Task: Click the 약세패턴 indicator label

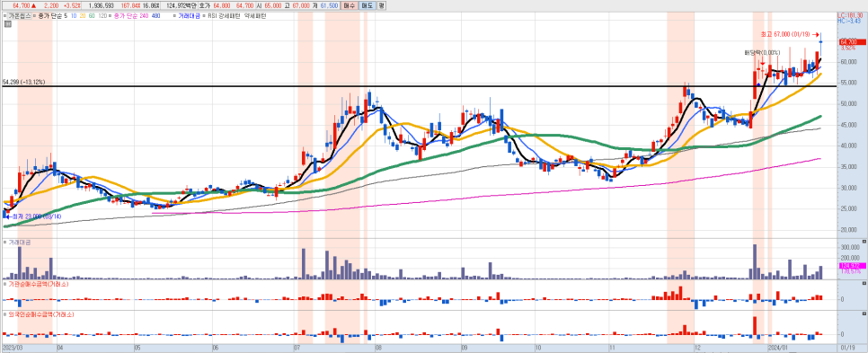Action: click(254, 16)
